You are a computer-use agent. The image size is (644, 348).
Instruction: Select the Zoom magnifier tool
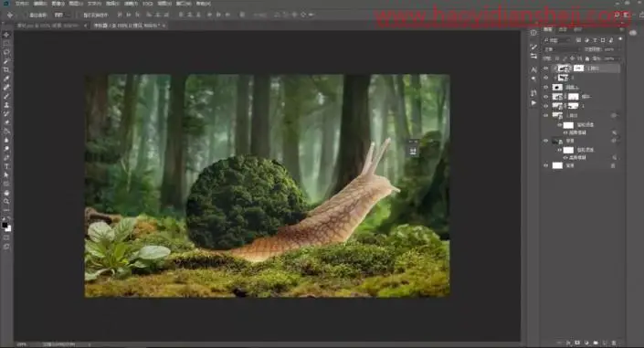pyautogui.click(x=6, y=201)
